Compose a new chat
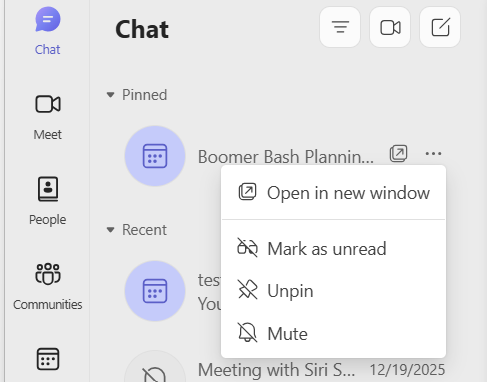This screenshot has width=487, height=382. point(440,27)
